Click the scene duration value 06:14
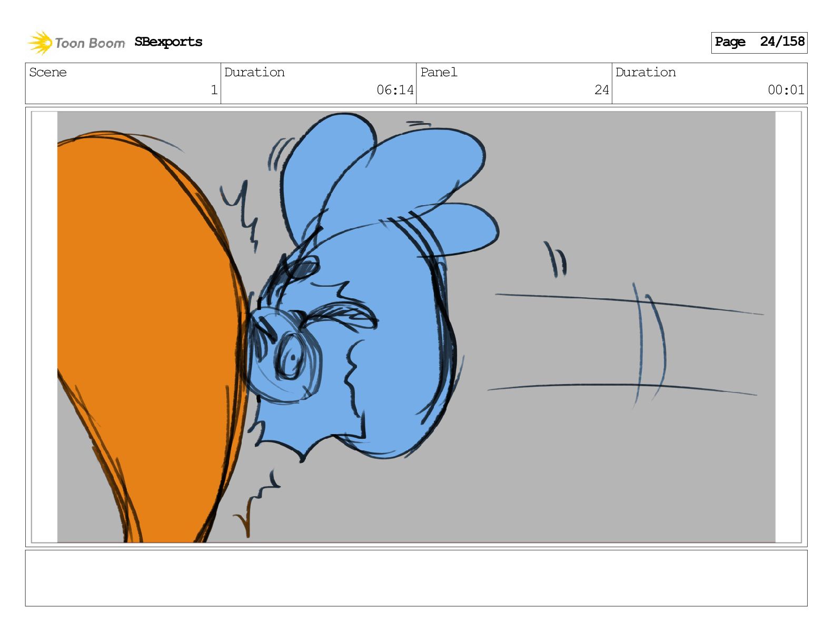Image resolution: width=834 pixels, height=644 pixels. click(395, 90)
